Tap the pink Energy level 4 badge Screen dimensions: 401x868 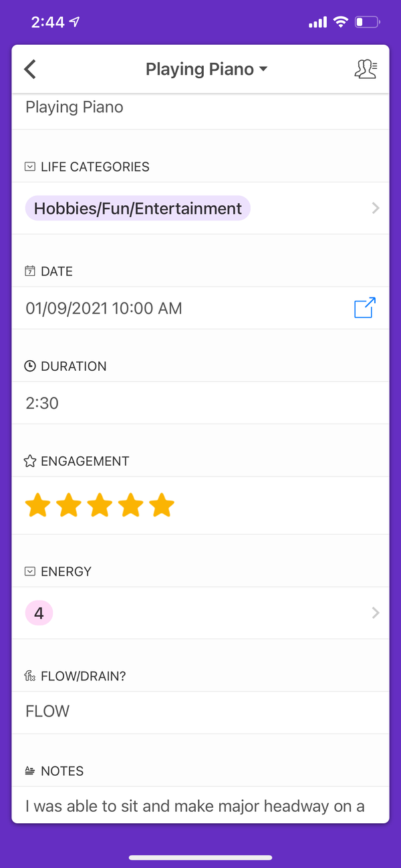tap(39, 612)
